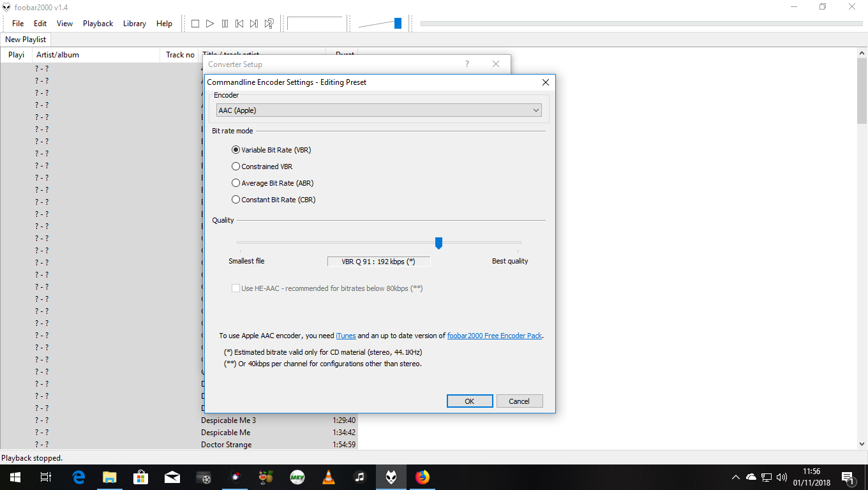Viewport: 868px width, 490px height.
Task: Open Task View on the taskbar
Action: pos(45,477)
